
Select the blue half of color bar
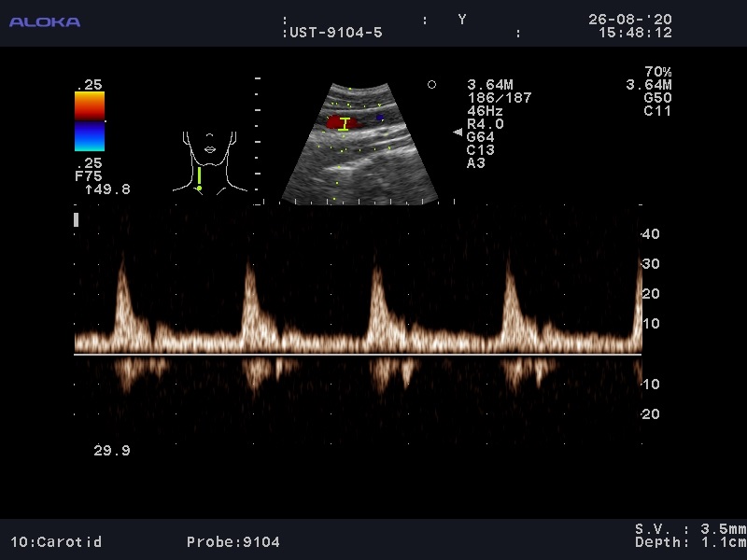pyautogui.click(x=90, y=136)
